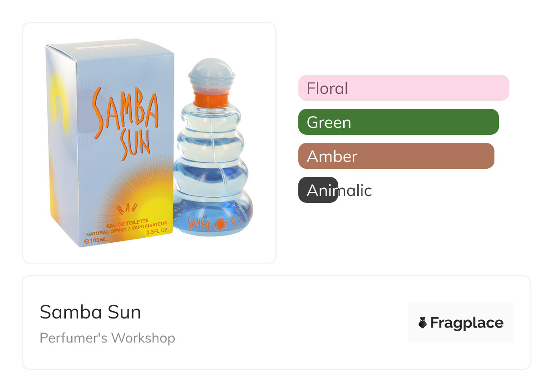Image resolution: width=553 pixels, height=392 pixels.
Task: Click the Samba Sun fragrance title
Action: [90, 312]
